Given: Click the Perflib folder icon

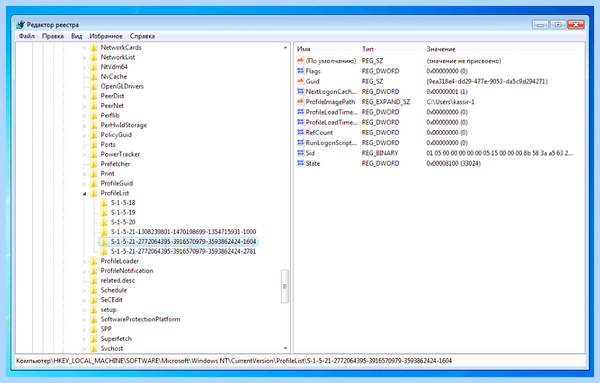Looking at the screenshot, I should point(93,115).
